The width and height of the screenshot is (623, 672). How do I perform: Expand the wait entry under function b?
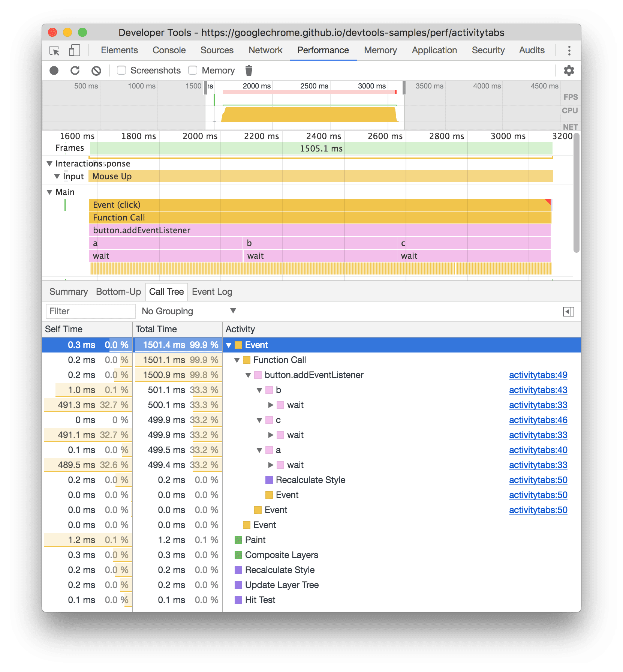270,405
